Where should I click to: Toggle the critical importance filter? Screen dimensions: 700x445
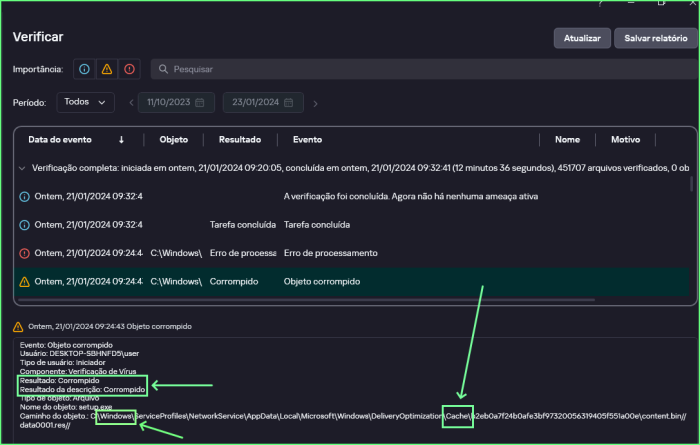129,69
